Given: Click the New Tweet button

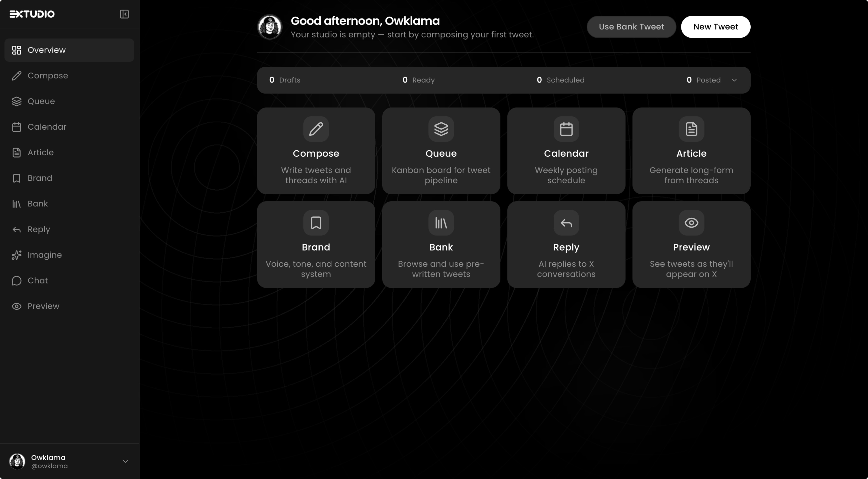Looking at the screenshot, I should [x=716, y=27].
